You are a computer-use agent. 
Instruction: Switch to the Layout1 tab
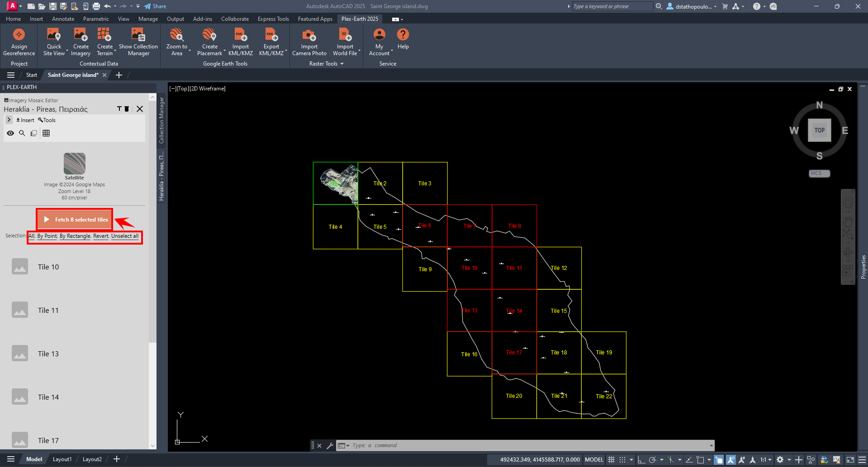tap(62, 459)
